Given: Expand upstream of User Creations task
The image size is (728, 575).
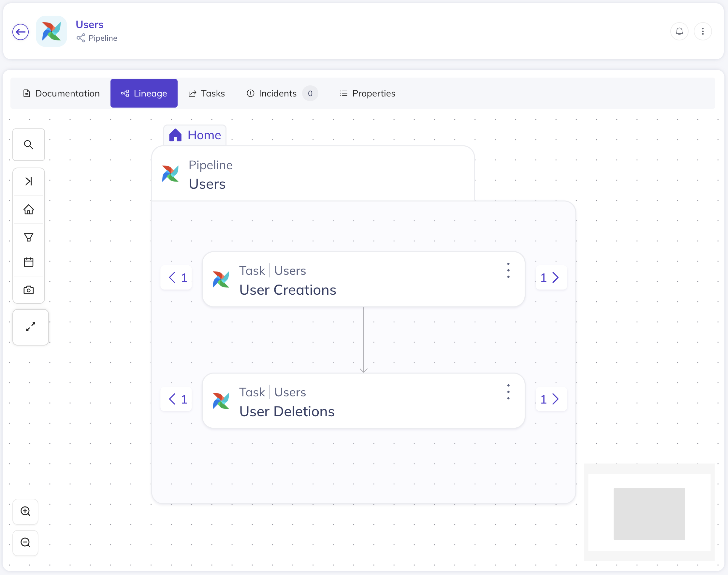Looking at the screenshot, I should [x=177, y=278].
